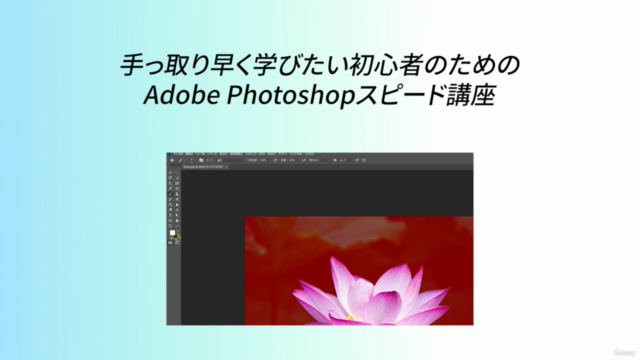This screenshot has width=640, height=360.
Task: Select the Frame tool
Action: [177, 183]
